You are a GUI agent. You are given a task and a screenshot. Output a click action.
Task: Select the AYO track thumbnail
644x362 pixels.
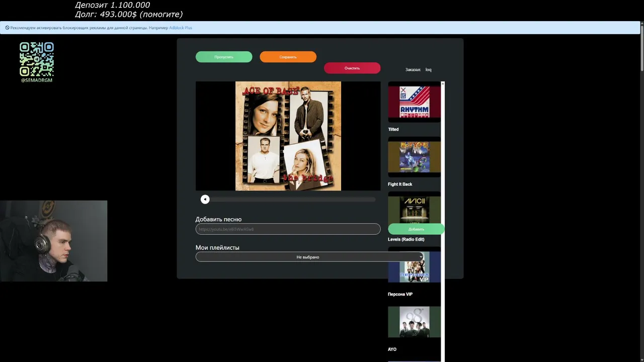(x=414, y=322)
